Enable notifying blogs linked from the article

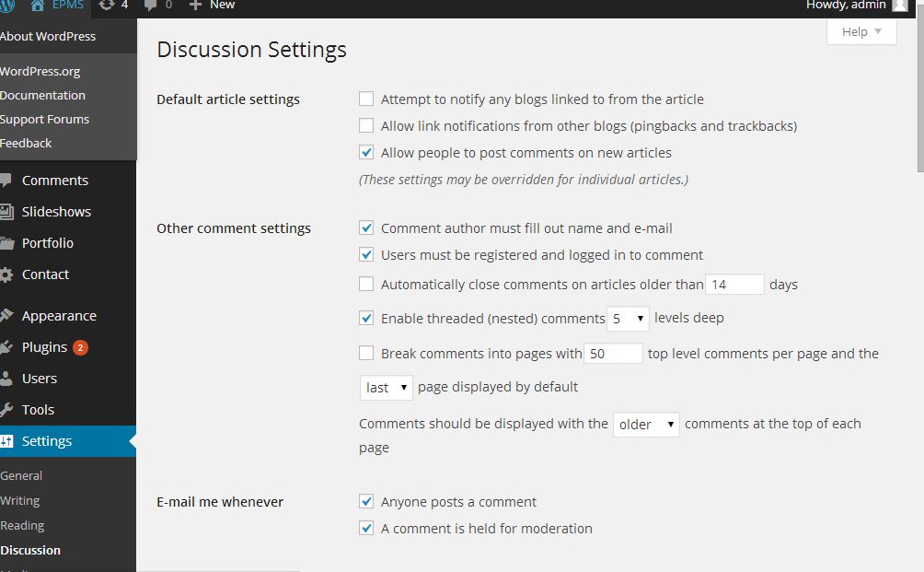366,99
